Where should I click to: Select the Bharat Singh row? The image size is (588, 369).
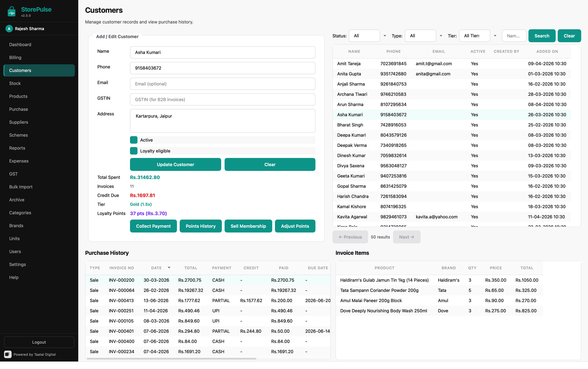452,125
